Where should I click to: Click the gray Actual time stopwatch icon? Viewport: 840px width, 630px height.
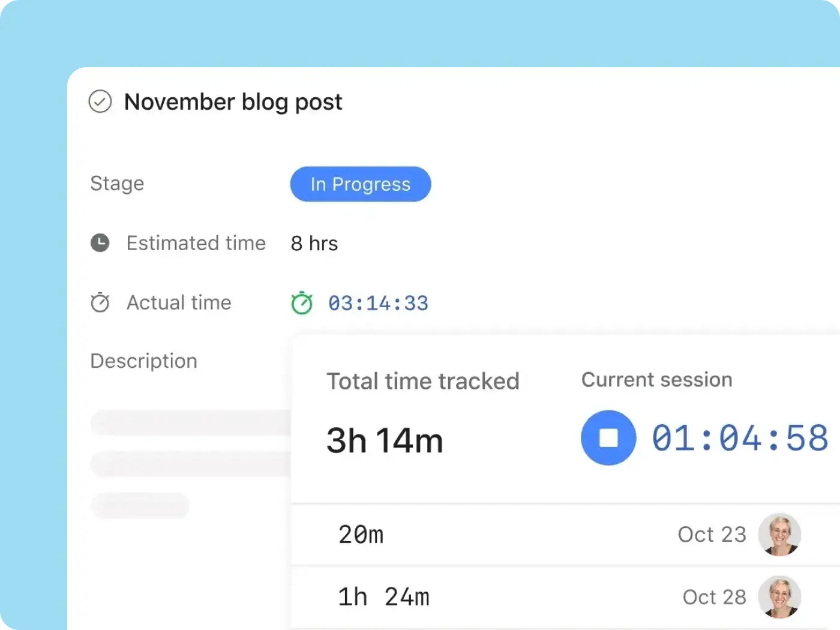point(100,302)
